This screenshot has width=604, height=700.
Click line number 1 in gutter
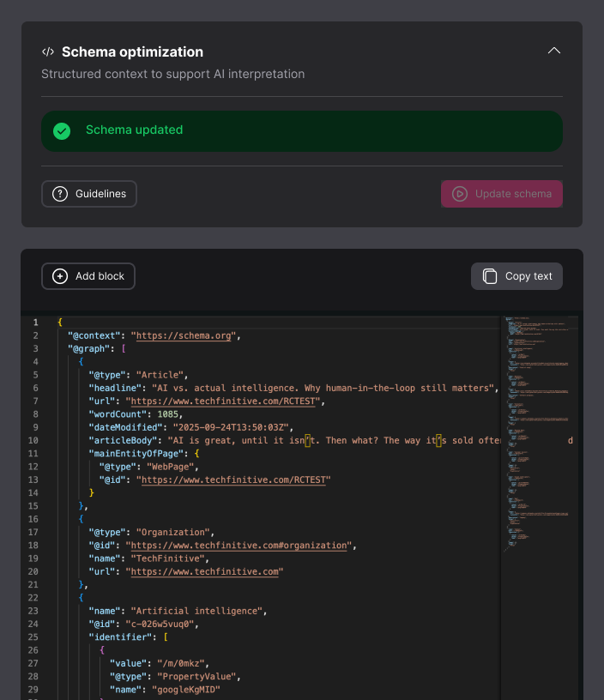tap(35, 323)
